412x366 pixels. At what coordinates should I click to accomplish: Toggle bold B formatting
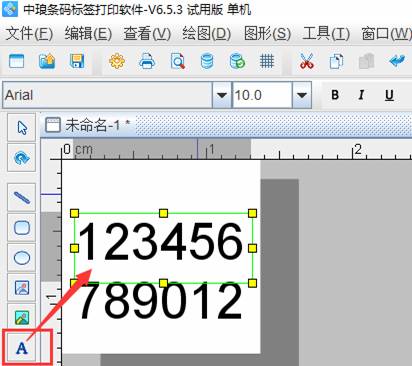click(x=335, y=95)
